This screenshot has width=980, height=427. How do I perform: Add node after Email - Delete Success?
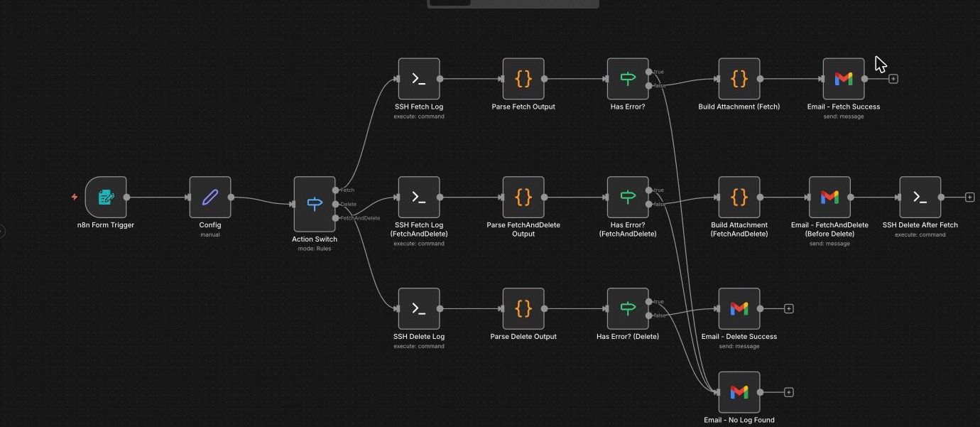pos(789,309)
